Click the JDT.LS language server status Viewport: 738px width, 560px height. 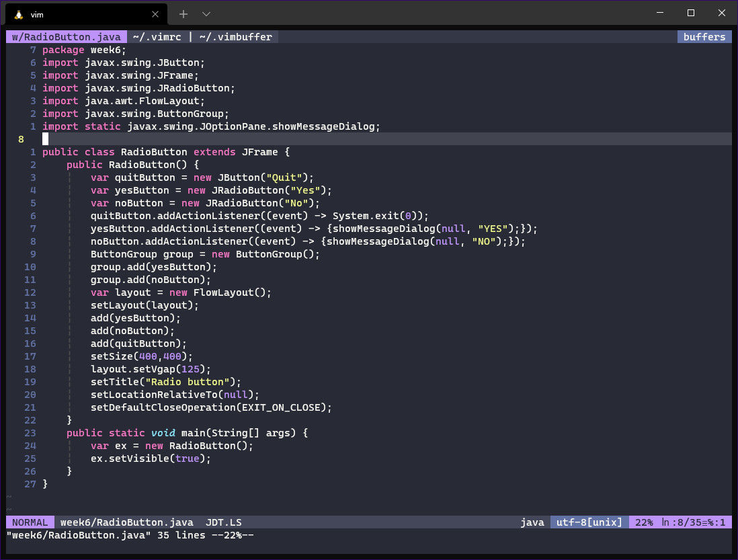[x=223, y=522]
